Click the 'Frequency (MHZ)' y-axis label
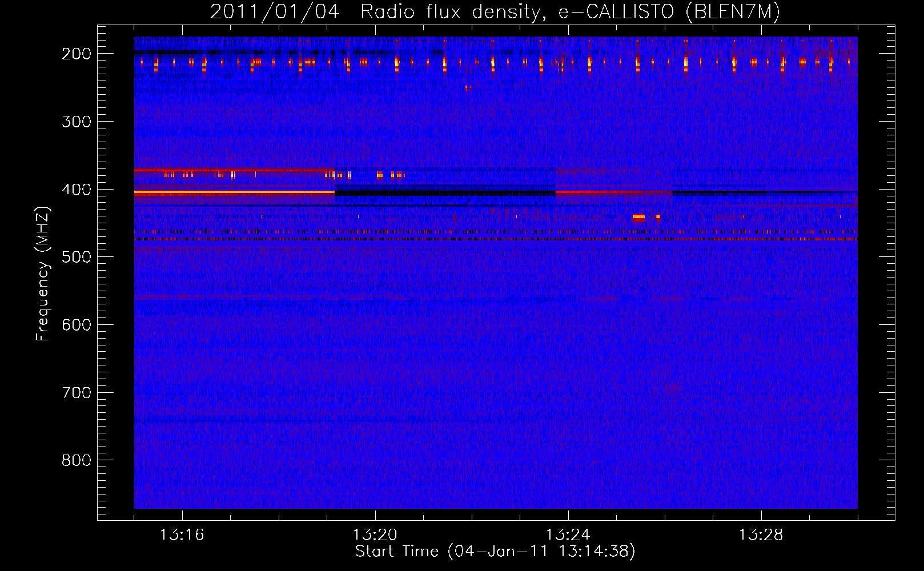 43,274
